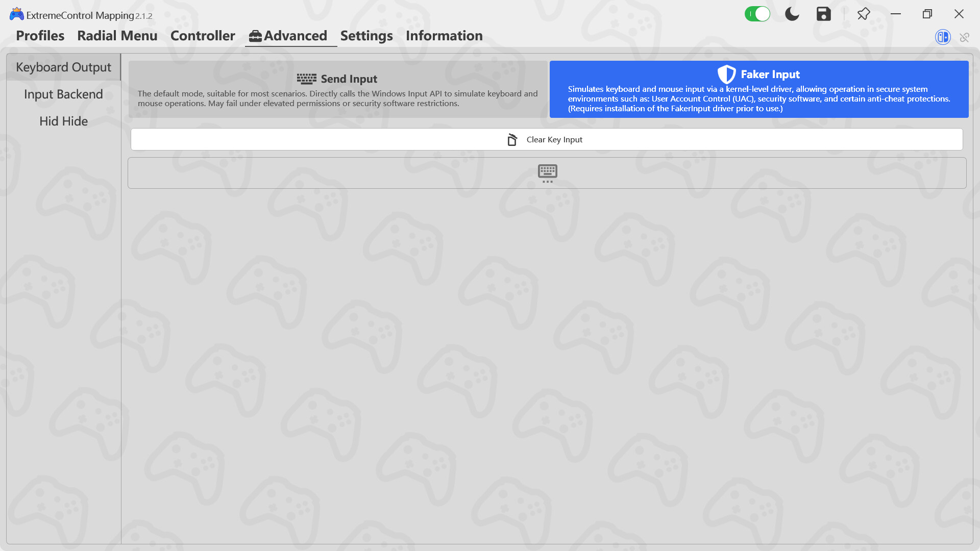Enable dark mode with the moon icon

pyautogui.click(x=791, y=14)
